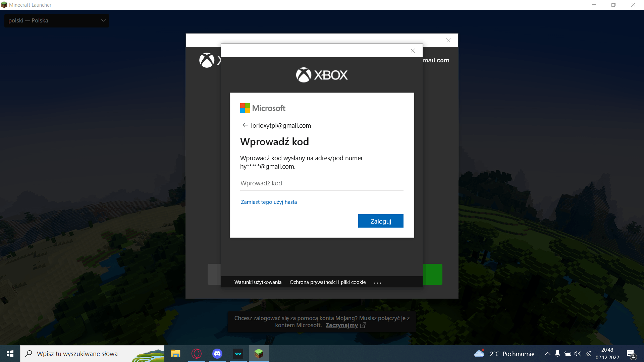644x362 pixels.
Task: Open the Opera GX browser taskbar icon
Action: 197,354
